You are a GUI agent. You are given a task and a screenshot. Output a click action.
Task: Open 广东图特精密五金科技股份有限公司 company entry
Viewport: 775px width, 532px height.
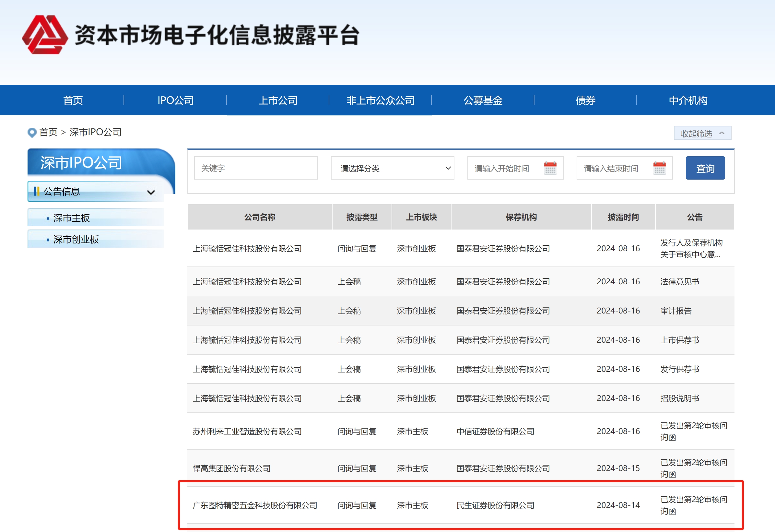click(x=255, y=505)
